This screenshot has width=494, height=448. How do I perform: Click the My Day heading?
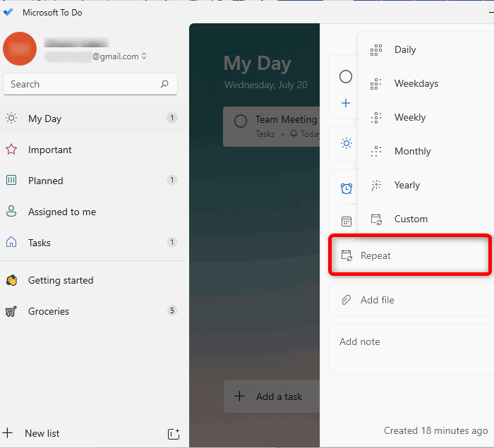coord(257,64)
